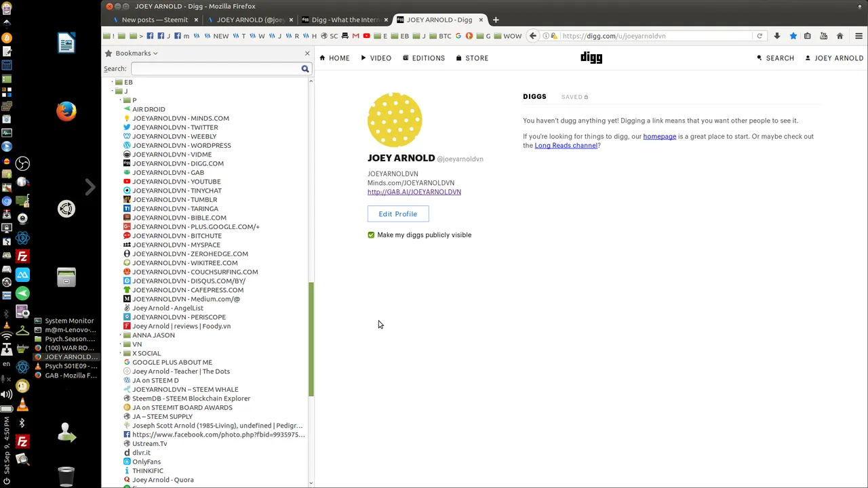
Task: Close the Bookmarks sidebar with X
Action: [x=307, y=53]
